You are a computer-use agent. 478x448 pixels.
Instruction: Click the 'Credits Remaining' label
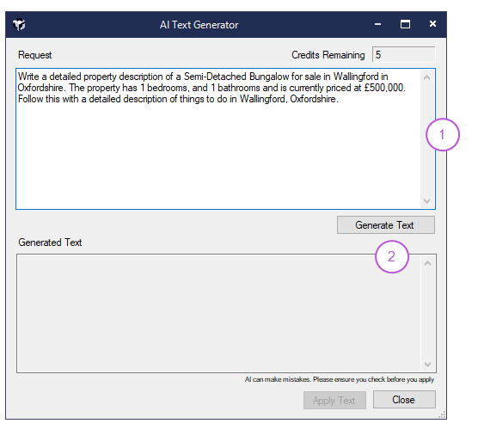328,55
